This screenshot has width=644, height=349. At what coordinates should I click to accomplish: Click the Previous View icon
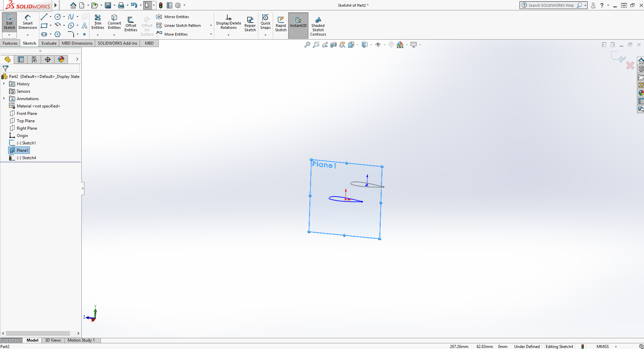(x=325, y=45)
